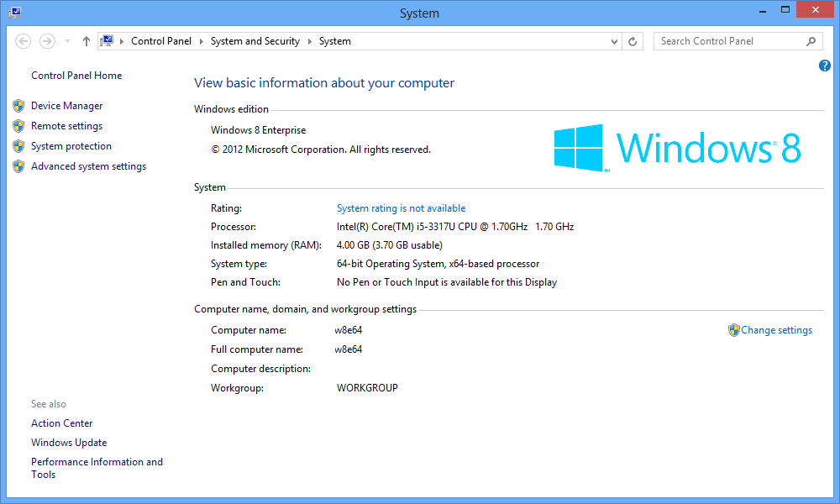The image size is (840, 504).
Task: Click the search magnifier icon
Action: tap(811, 41)
